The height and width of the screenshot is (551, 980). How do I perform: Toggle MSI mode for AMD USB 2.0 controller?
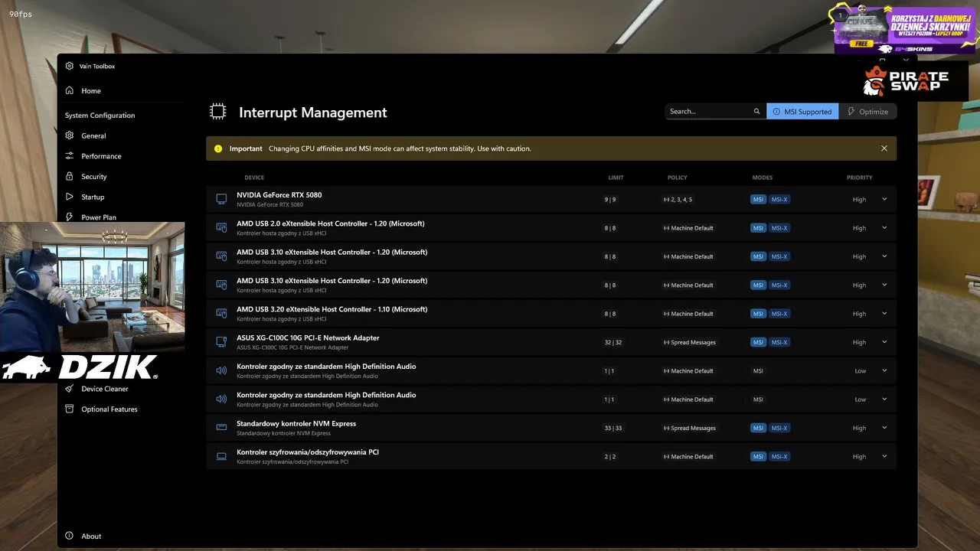758,228
